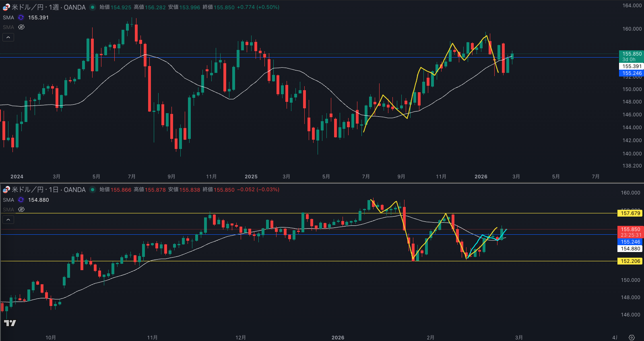Click the purple SMA refresh icon, weekly chart
Screen dimensions: 644x341
point(21,18)
